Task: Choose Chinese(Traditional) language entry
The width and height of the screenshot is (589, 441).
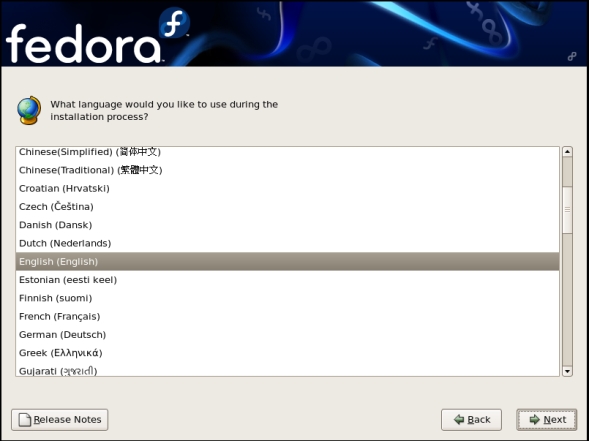Action: pos(287,170)
